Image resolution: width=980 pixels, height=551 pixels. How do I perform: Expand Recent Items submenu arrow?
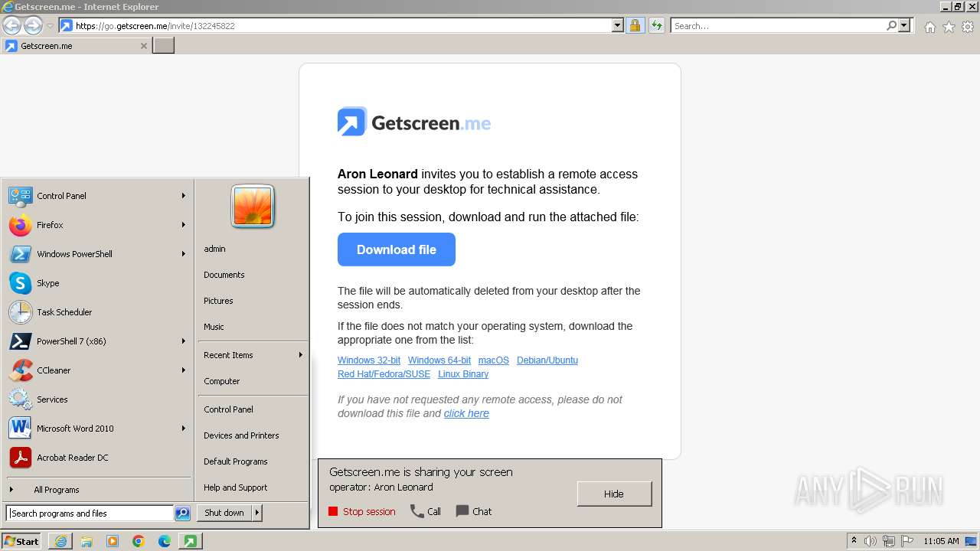pos(301,355)
